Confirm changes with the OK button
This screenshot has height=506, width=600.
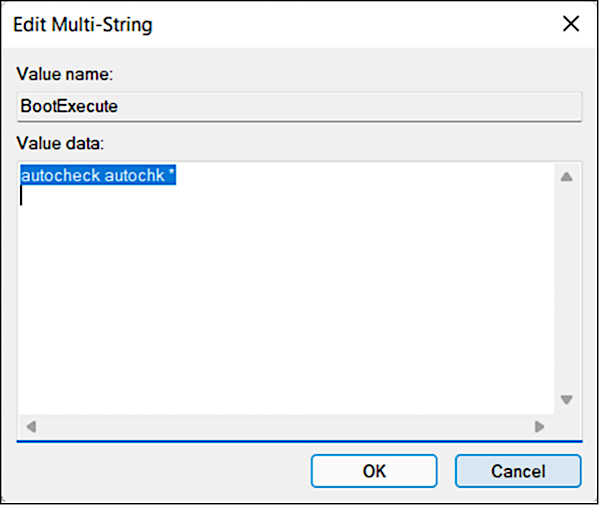coord(374,471)
